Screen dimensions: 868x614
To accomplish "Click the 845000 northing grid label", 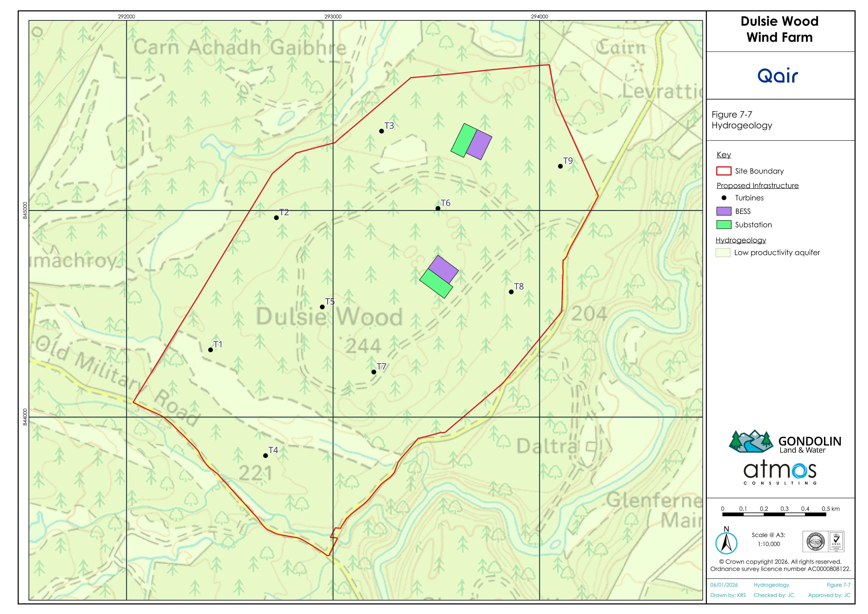I will pyautogui.click(x=25, y=210).
